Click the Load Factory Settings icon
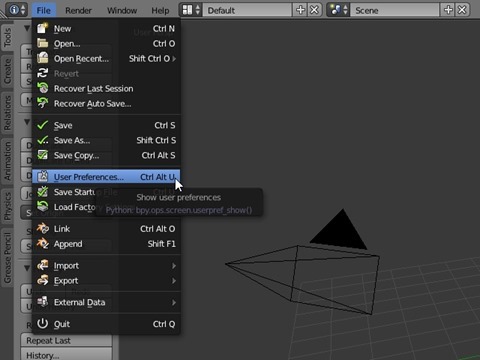The image size is (480, 360). coord(42,207)
